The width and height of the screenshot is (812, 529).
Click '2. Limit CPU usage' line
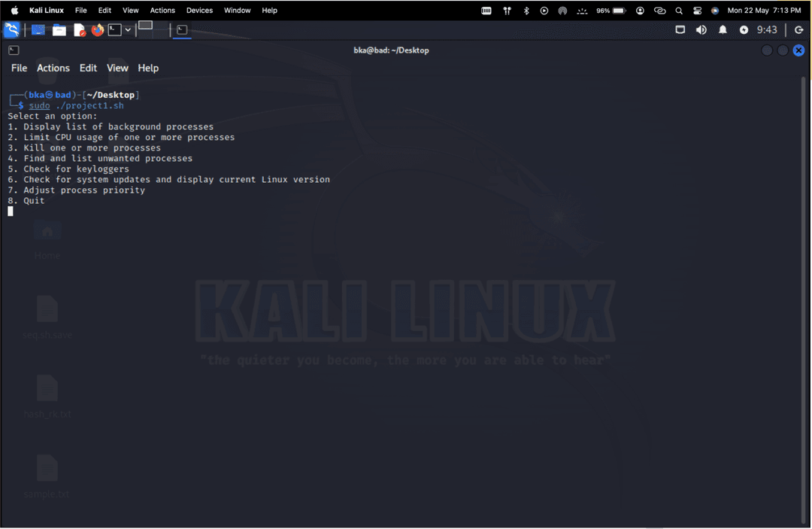[x=121, y=137]
